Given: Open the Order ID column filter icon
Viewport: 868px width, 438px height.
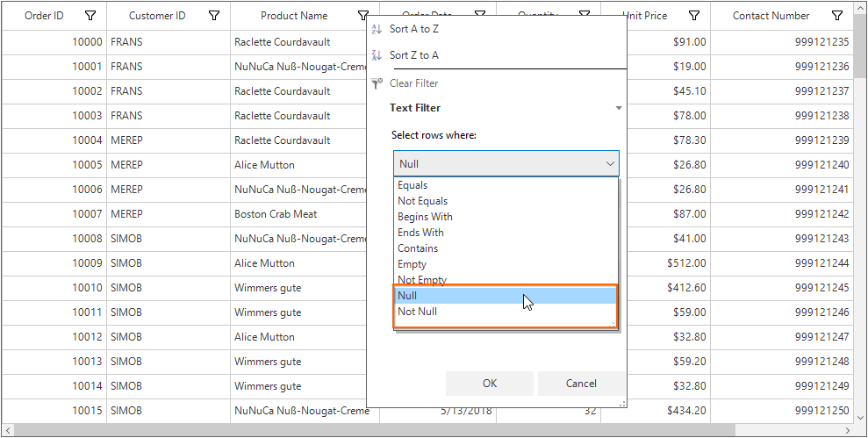Looking at the screenshot, I should click(90, 16).
